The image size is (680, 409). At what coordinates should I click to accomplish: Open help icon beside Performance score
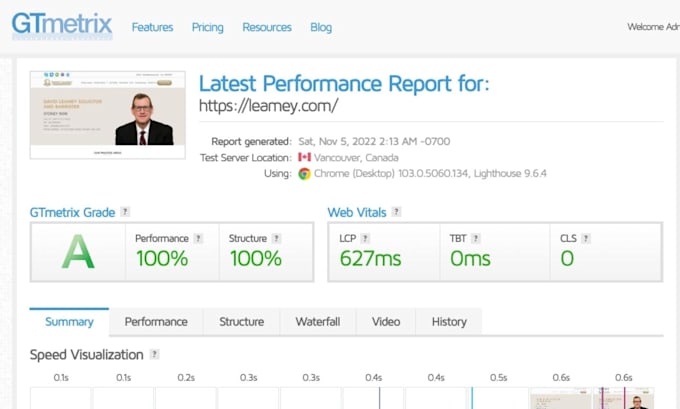[198, 238]
